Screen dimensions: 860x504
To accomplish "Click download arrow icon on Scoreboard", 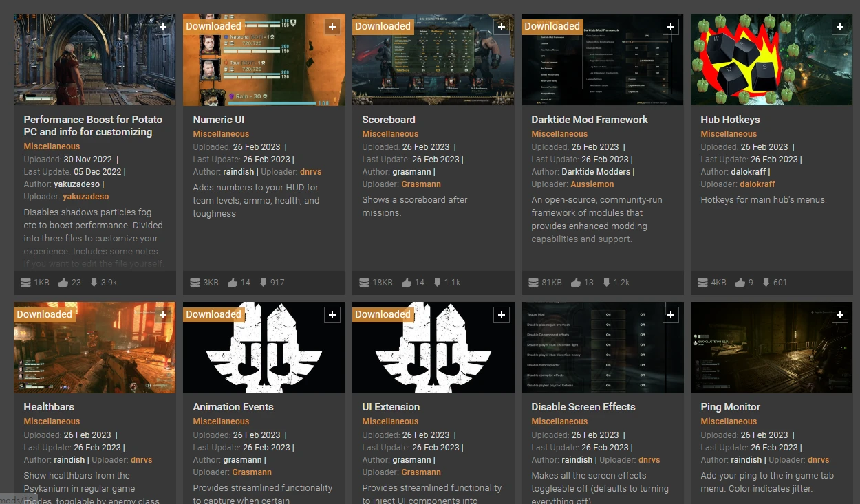I will click(436, 282).
